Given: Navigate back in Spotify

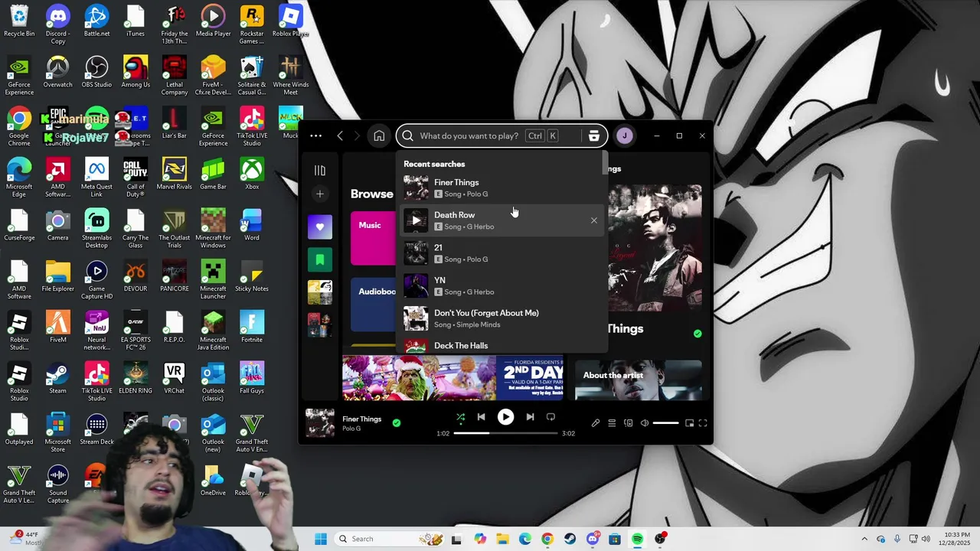Looking at the screenshot, I should [x=340, y=135].
